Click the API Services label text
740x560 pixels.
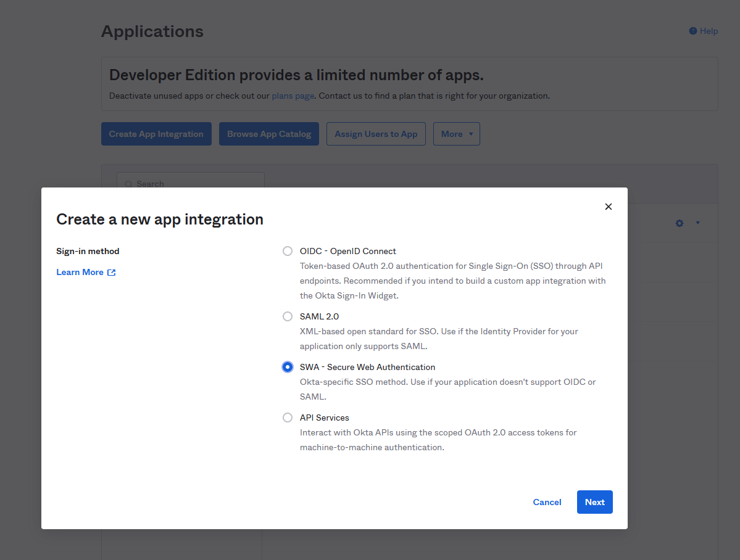[x=324, y=418]
